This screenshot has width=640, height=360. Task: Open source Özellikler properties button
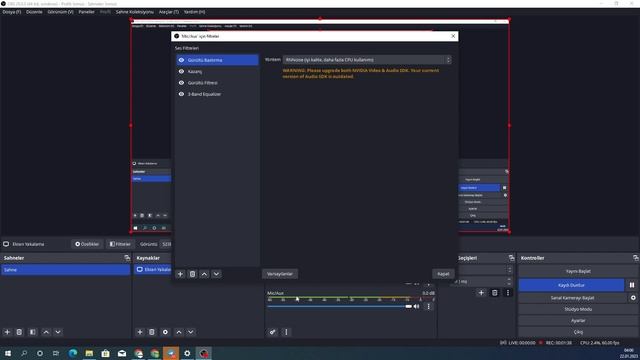(87, 244)
